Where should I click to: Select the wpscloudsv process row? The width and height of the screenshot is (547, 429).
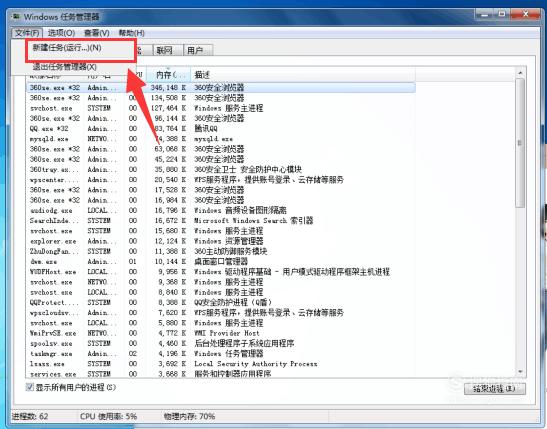pos(221,313)
